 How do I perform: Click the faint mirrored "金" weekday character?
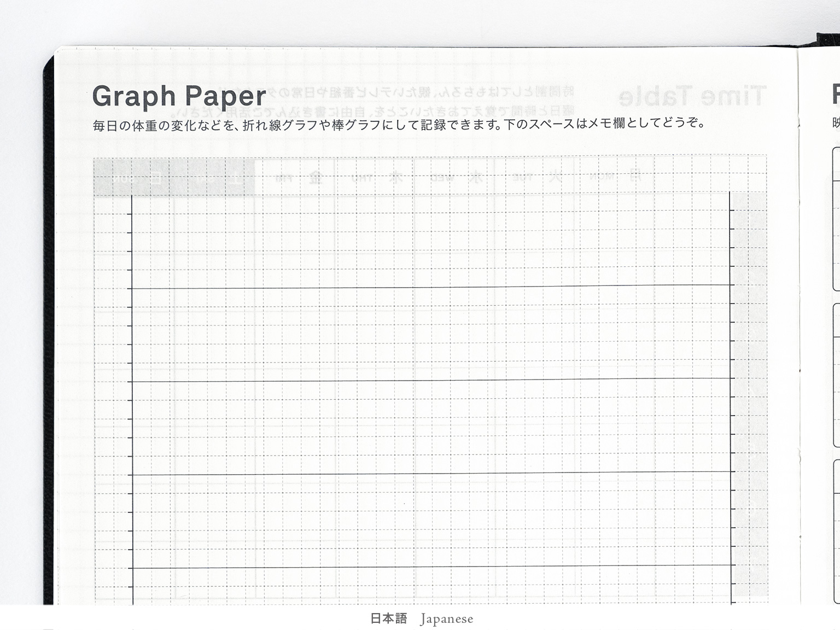[x=316, y=177]
